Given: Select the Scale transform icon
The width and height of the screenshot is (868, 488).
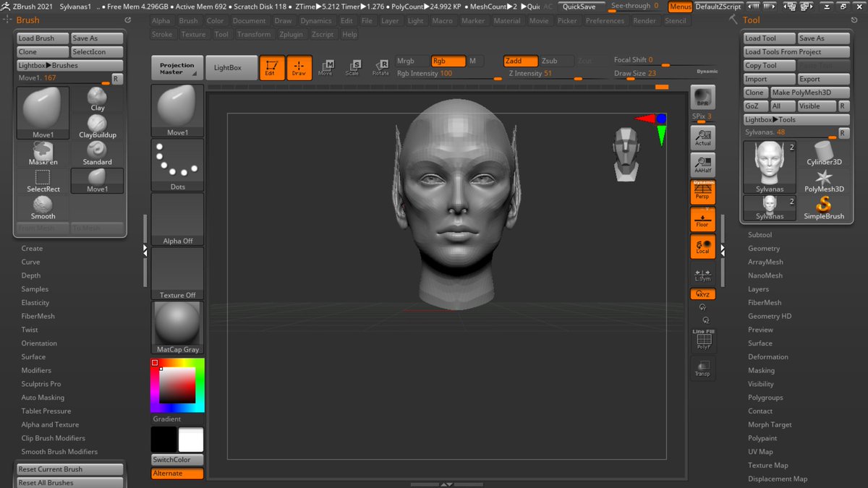Looking at the screenshot, I should click(x=352, y=68).
